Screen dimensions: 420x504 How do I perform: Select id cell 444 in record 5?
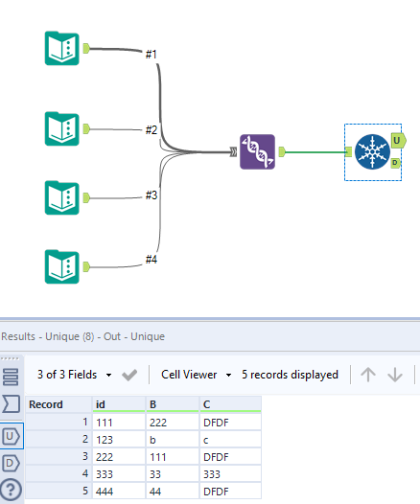pyautogui.click(x=119, y=492)
